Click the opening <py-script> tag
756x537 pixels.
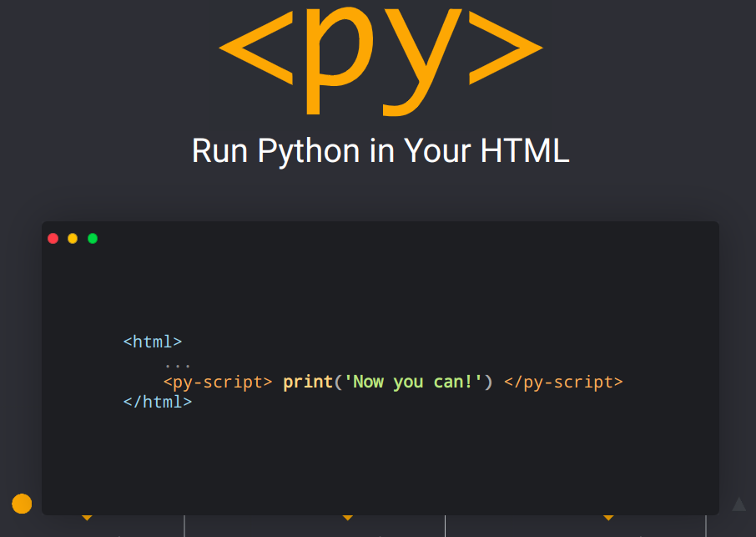click(x=218, y=382)
